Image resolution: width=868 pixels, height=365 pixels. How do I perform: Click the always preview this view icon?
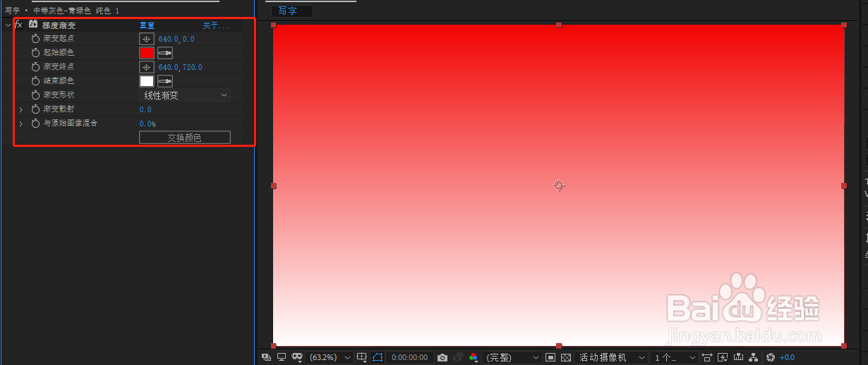pyautogui.click(x=266, y=357)
